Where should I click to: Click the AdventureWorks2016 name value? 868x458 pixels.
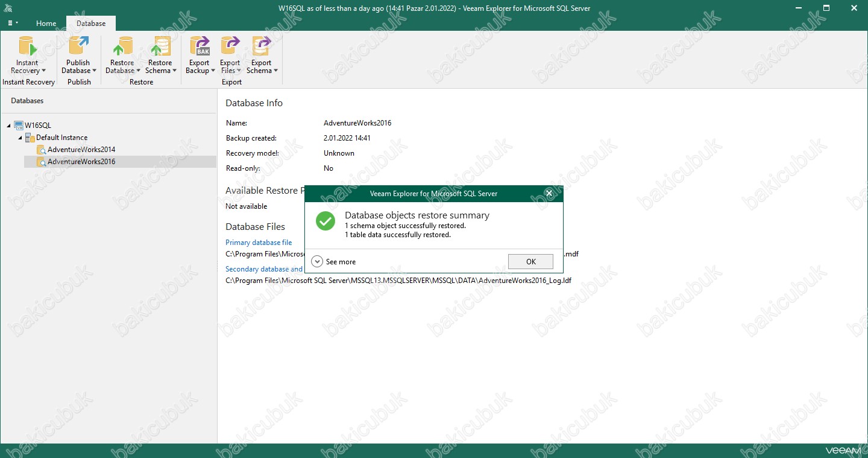[x=357, y=123]
